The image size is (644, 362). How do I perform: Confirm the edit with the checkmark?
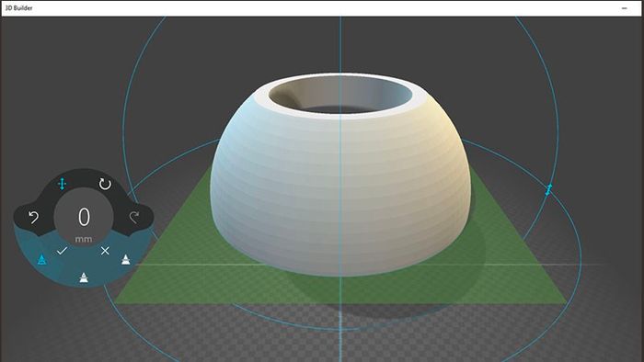(x=62, y=250)
